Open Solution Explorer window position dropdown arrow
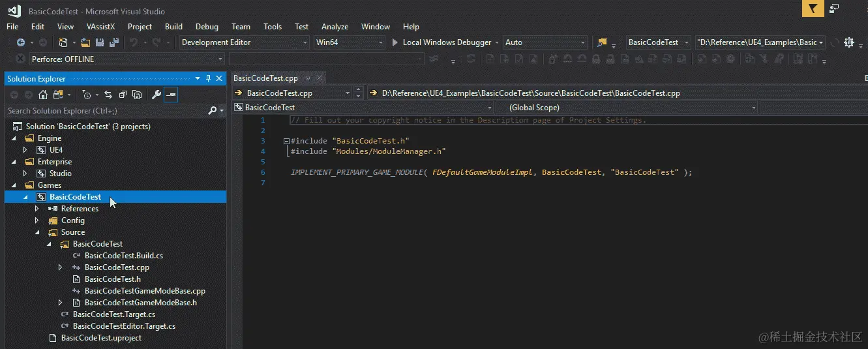 coord(198,78)
